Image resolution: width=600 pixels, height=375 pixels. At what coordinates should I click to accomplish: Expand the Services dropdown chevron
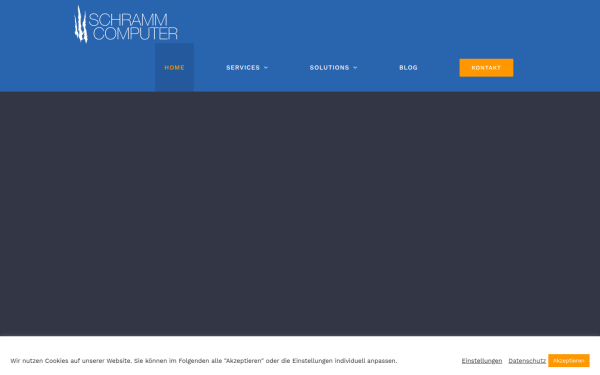coord(266,68)
